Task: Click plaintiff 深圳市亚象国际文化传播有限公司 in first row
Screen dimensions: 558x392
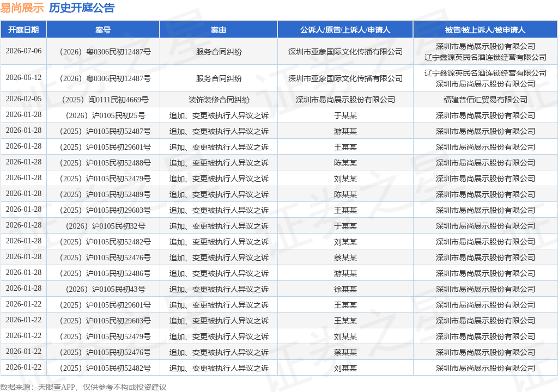Action: click(x=345, y=52)
